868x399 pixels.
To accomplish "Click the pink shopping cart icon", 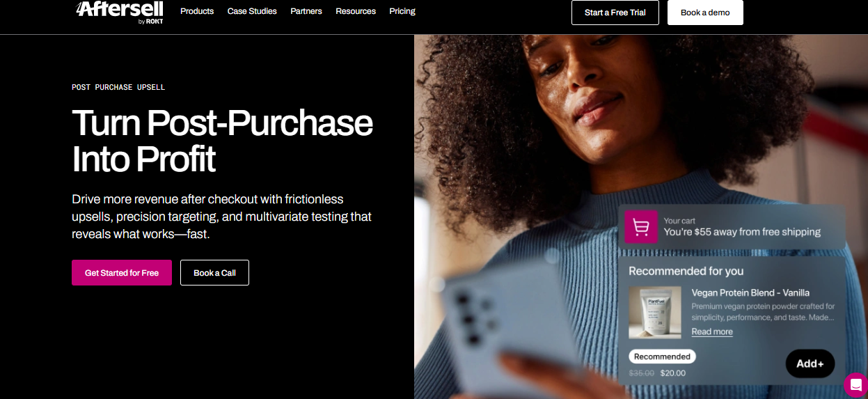I will pyautogui.click(x=641, y=227).
